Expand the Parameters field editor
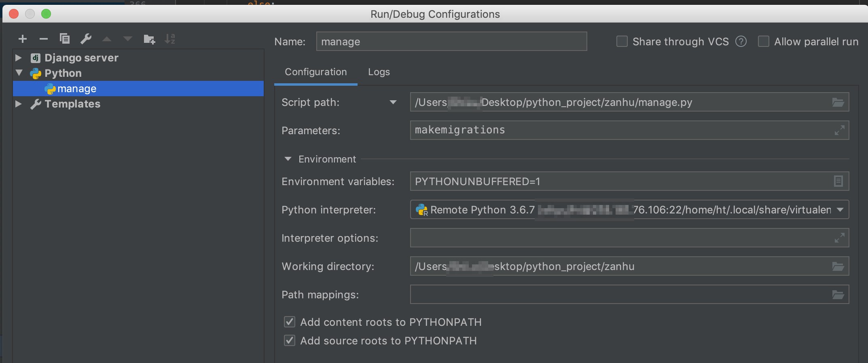The height and width of the screenshot is (363, 868). click(839, 130)
